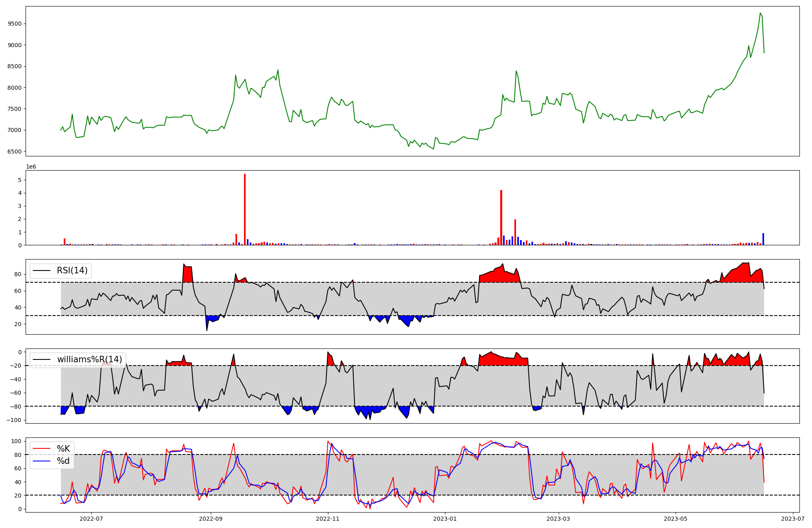Click the 2 tick on volume axis
The image size is (812, 528).
point(20,219)
